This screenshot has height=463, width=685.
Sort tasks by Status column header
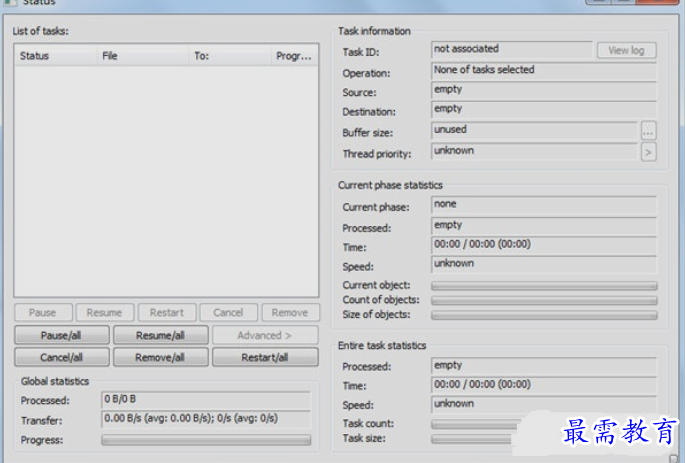coord(56,56)
